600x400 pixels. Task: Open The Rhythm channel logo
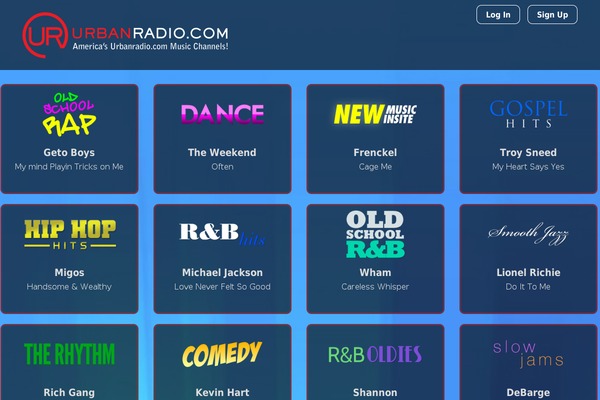[x=69, y=354]
